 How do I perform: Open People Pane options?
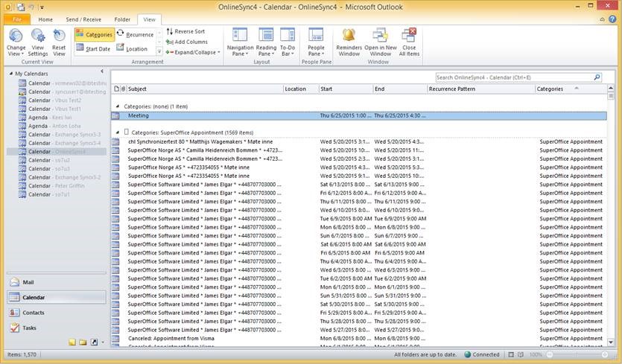coord(316,42)
